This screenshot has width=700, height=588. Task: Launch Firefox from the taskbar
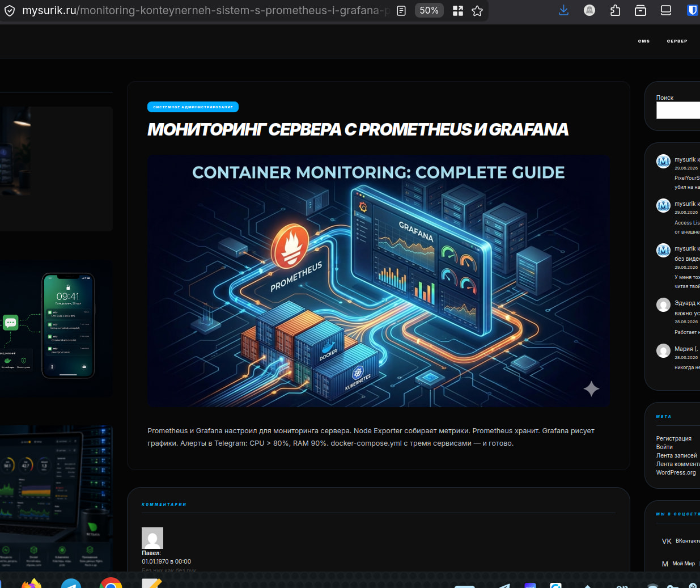pos(32,583)
